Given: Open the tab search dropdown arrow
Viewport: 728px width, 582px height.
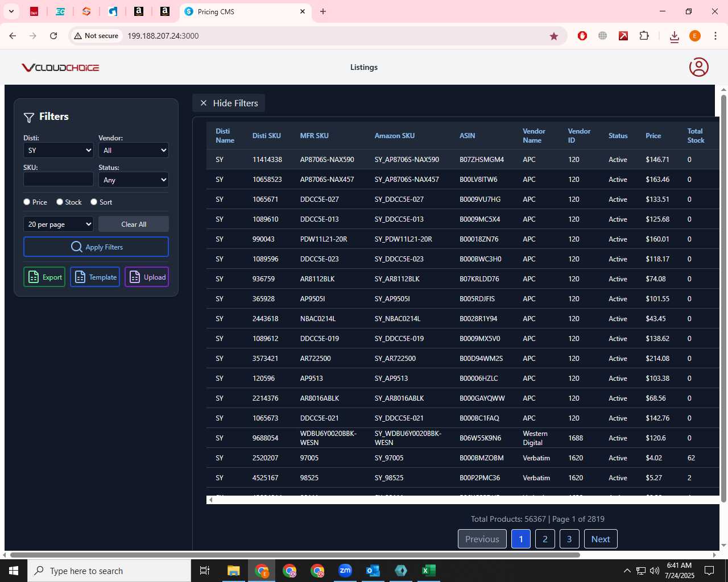Looking at the screenshot, I should coord(11,11).
